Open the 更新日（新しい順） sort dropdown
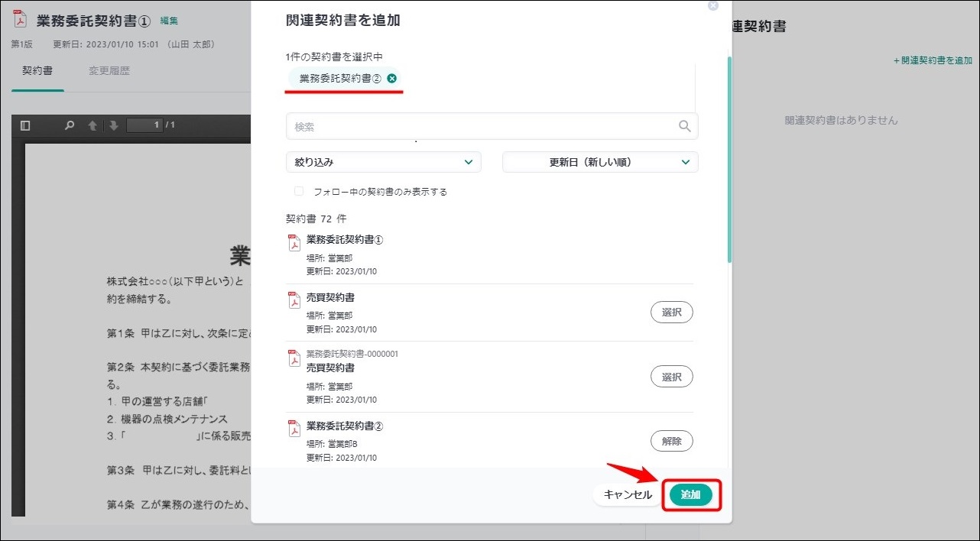Image resolution: width=980 pixels, height=541 pixels. (x=599, y=162)
